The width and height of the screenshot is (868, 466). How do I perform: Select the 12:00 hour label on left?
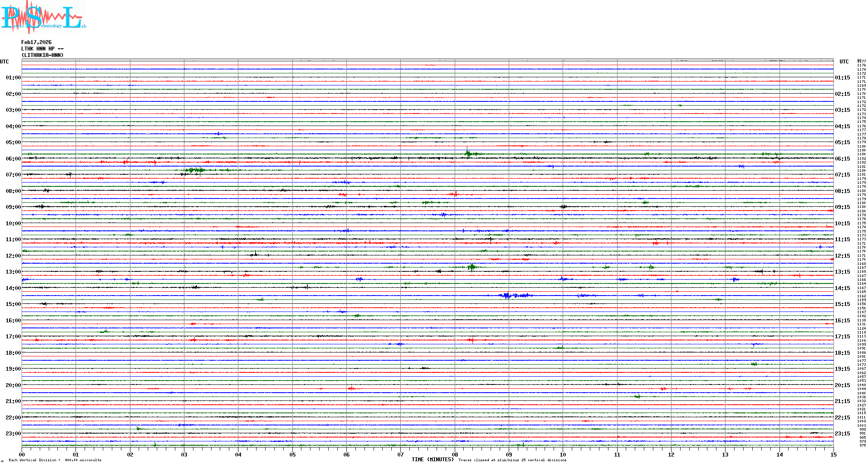point(13,256)
